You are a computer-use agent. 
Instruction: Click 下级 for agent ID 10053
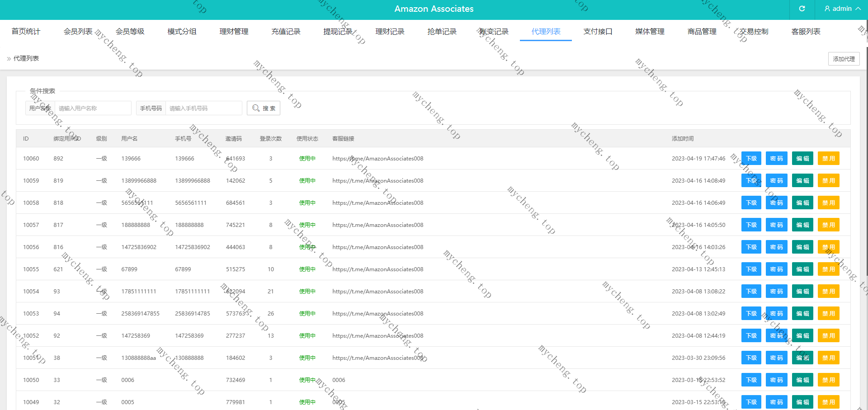coord(751,313)
